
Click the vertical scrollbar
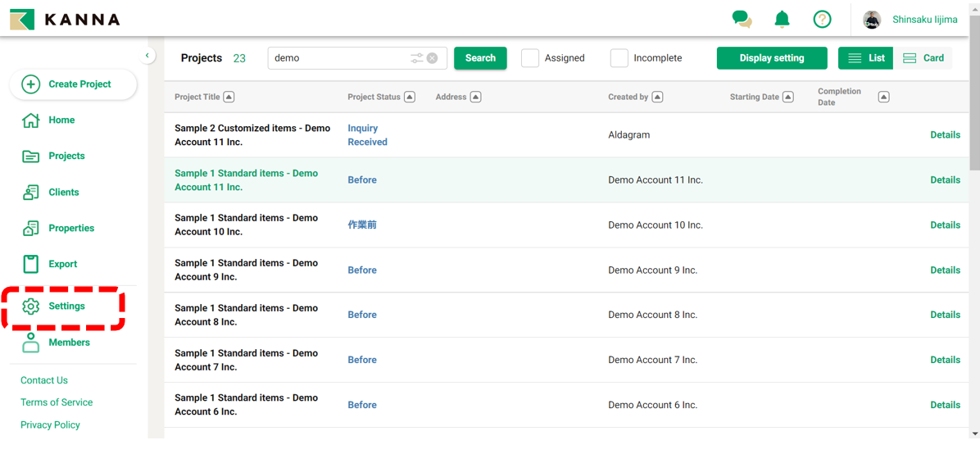click(974, 98)
